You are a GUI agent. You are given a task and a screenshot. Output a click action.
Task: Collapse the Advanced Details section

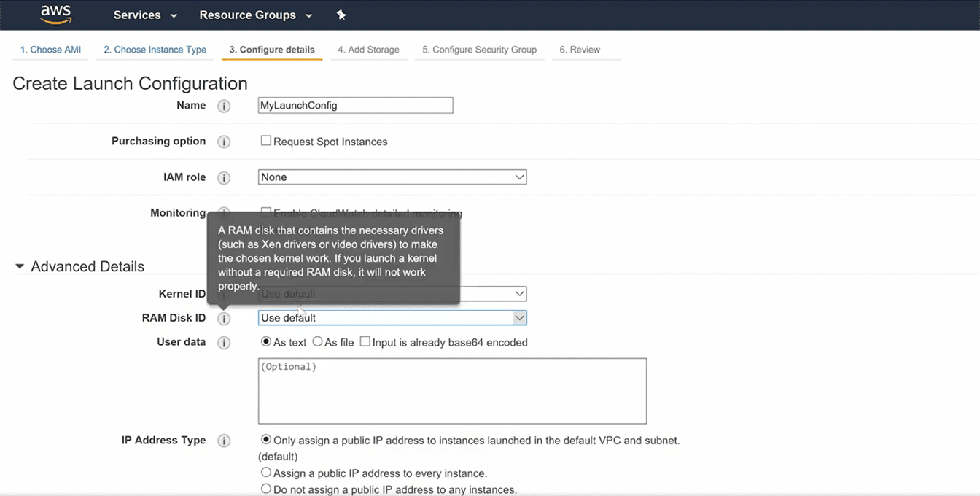tap(20, 267)
